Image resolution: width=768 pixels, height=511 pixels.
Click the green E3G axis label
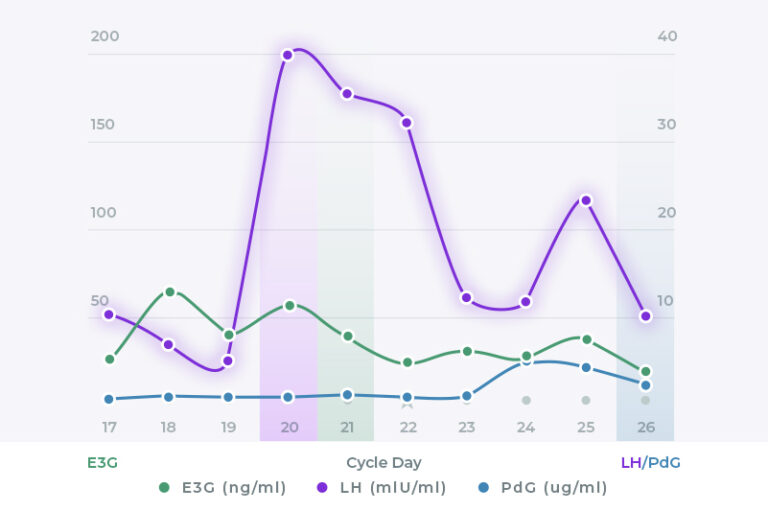(x=103, y=463)
